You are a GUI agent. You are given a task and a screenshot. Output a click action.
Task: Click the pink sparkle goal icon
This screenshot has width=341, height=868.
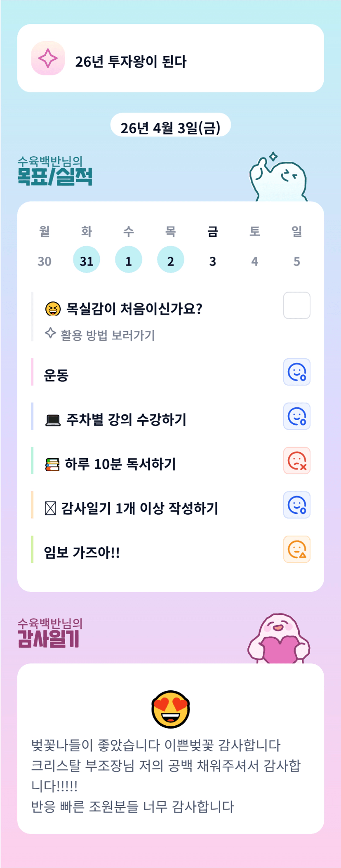[x=48, y=58]
